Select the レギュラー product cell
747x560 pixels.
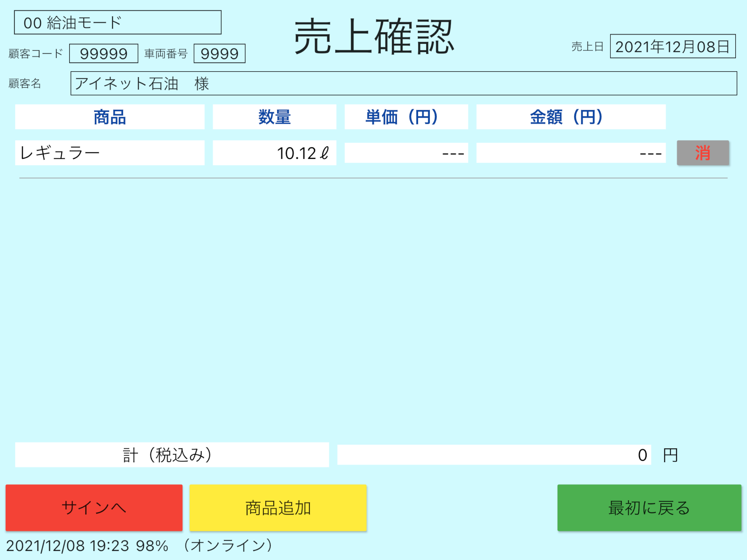[110, 153]
